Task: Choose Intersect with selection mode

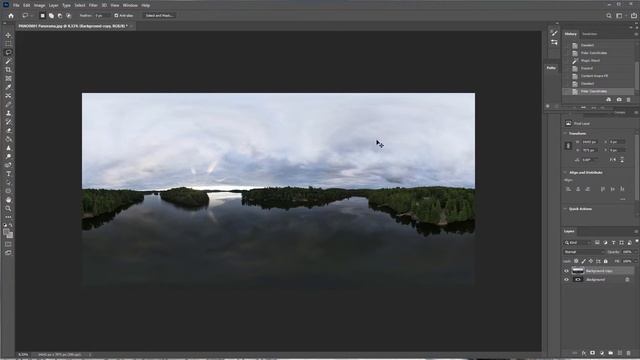Action: (69, 16)
